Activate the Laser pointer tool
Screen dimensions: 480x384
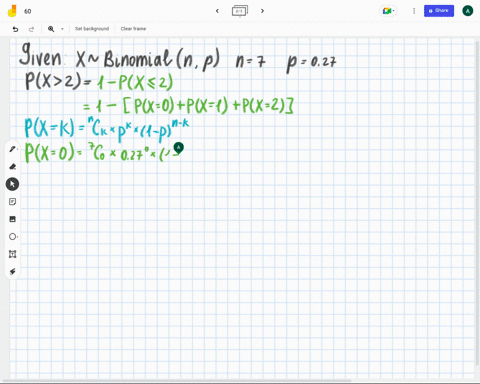pos(12,272)
